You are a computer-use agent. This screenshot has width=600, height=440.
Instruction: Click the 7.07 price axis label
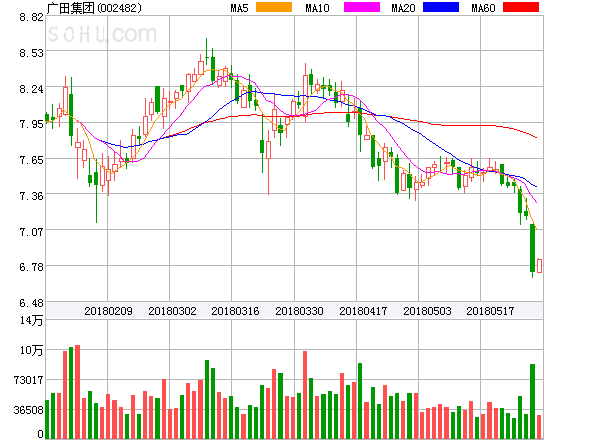pyautogui.click(x=31, y=231)
